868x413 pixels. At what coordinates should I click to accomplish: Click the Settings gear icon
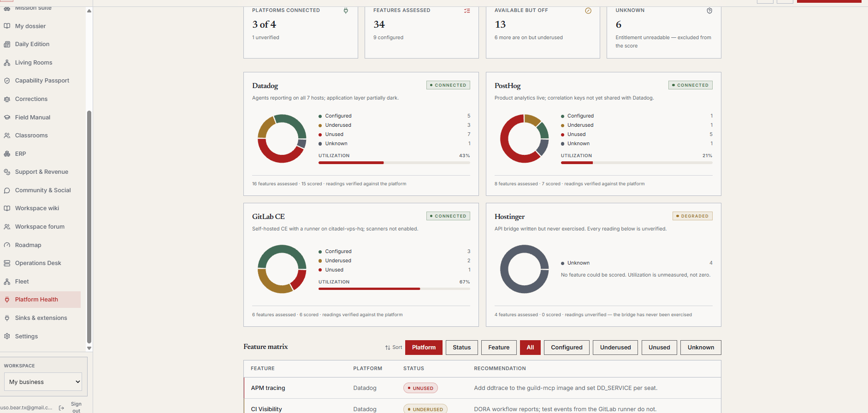(7, 336)
